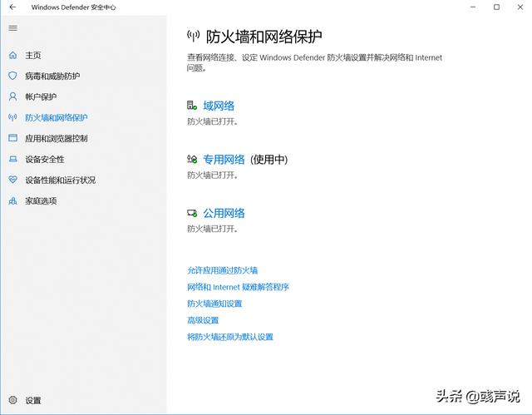Select 家庭选项 in the sidebar
532x415 pixels.
tap(41, 201)
